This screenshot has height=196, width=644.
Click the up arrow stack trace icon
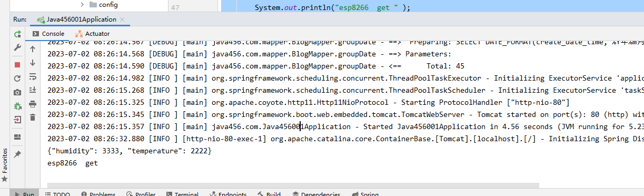(x=33, y=49)
